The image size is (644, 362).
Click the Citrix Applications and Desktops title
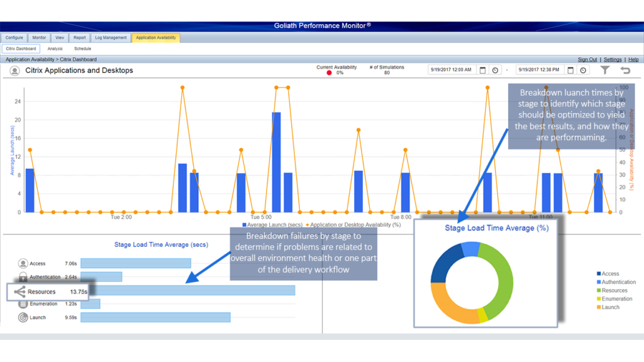pyautogui.click(x=79, y=70)
